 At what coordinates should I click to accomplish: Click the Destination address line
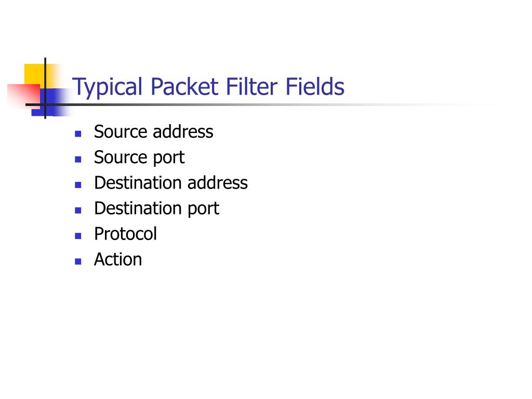coord(170,183)
